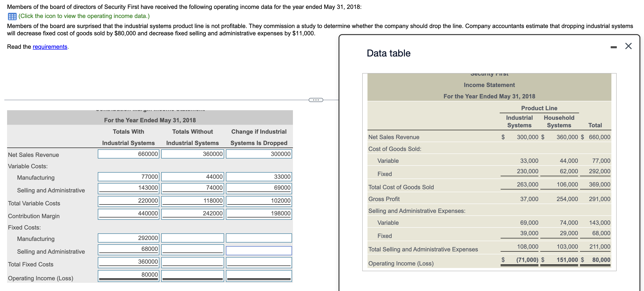Click Household operating income 151,000 cell

[x=567, y=260]
